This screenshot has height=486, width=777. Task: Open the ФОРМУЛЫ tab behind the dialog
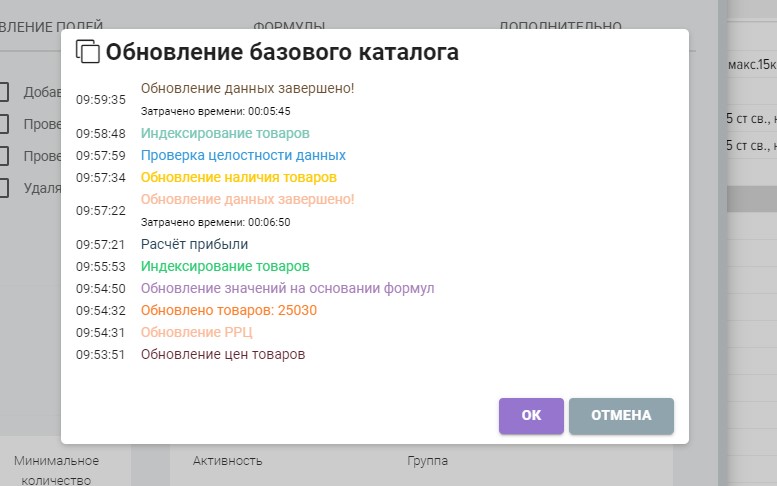coord(289,25)
